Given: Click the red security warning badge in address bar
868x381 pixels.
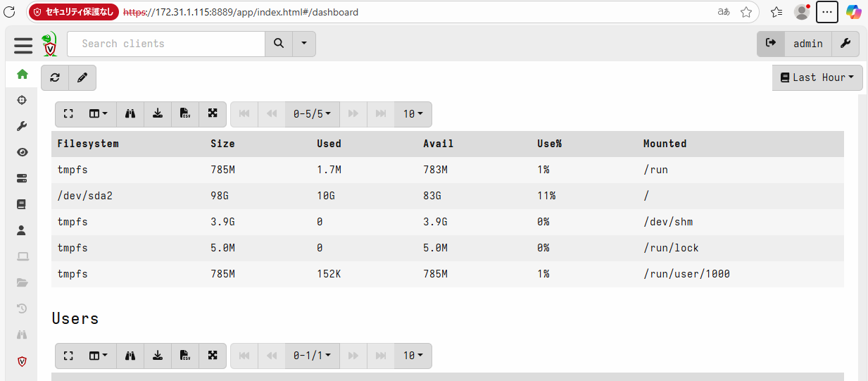Looking at the screenshot, I should [x=74, y=12].
